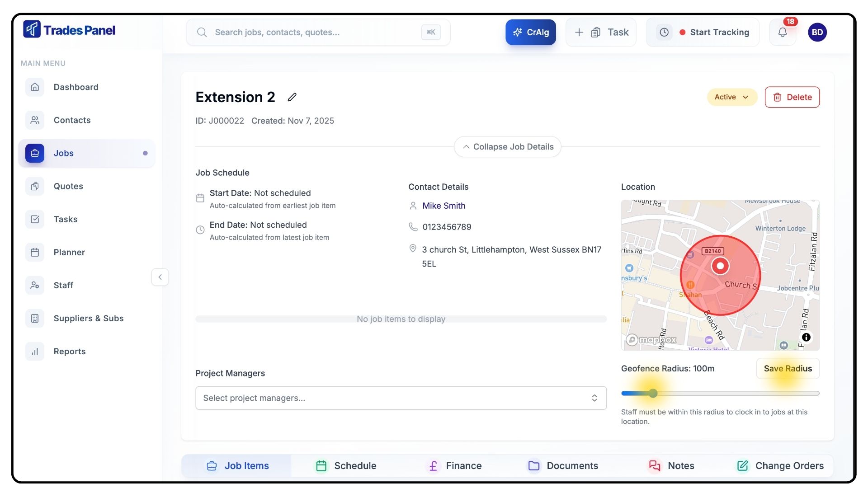The image size is (868, 488).
Task: Open the BD user avatar
Action: [817, 32]
